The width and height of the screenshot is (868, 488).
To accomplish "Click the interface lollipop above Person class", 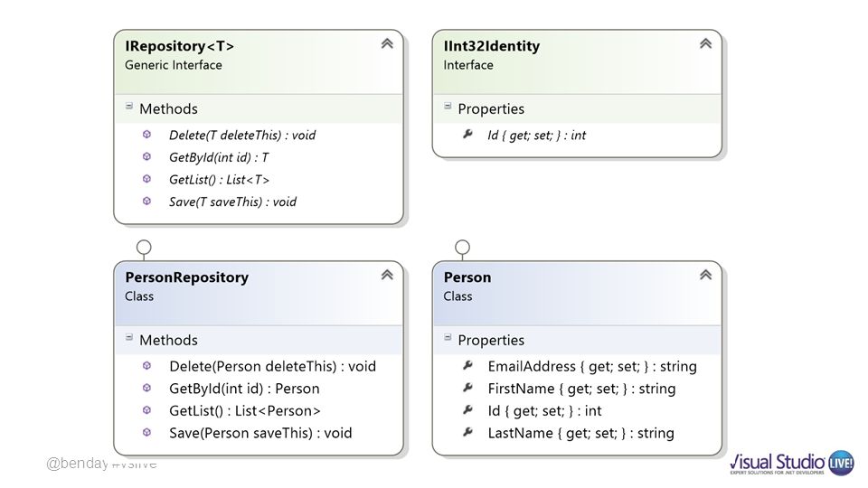I will (462, 248).
